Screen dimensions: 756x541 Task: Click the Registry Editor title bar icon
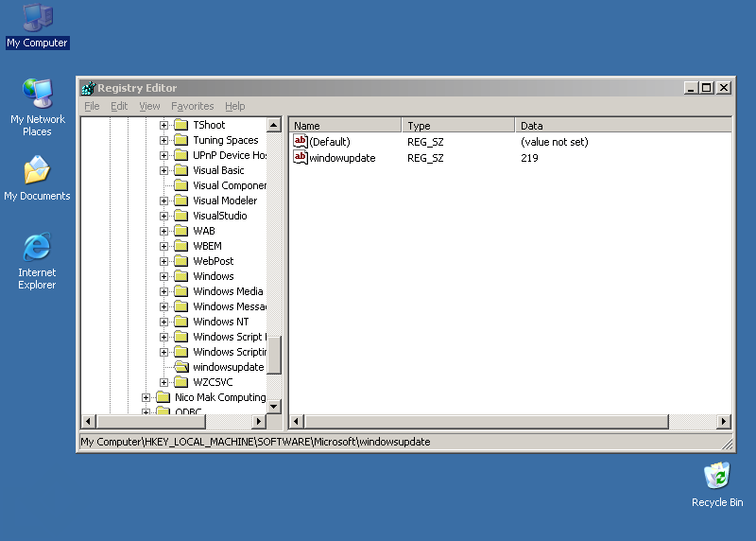[x=88, y=88]
